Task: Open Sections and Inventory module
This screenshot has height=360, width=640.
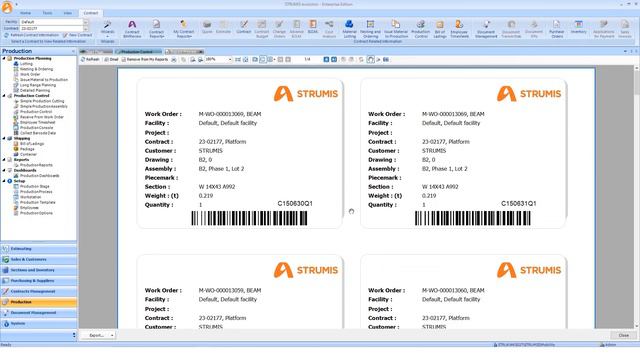Action: click(x=38, y=270)
